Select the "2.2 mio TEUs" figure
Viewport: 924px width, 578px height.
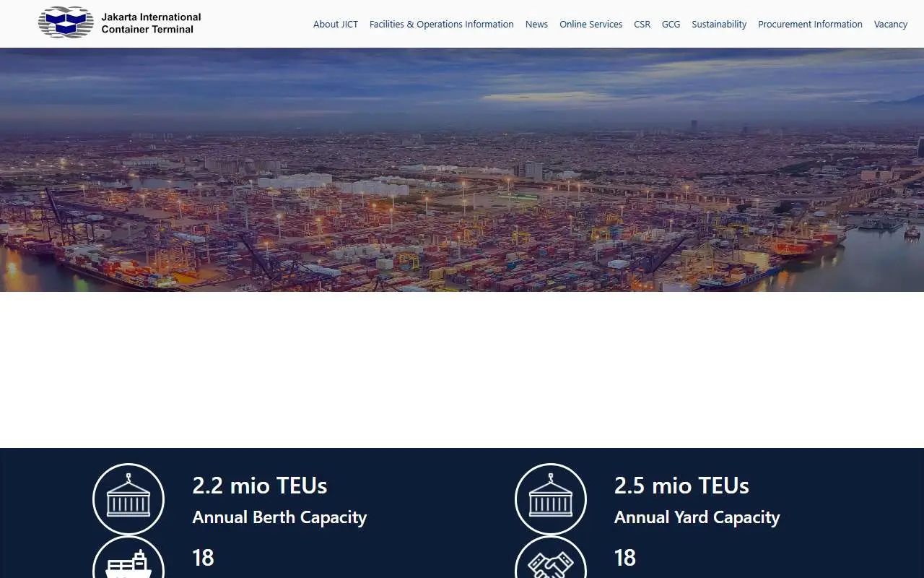click(x=260, y=486)
